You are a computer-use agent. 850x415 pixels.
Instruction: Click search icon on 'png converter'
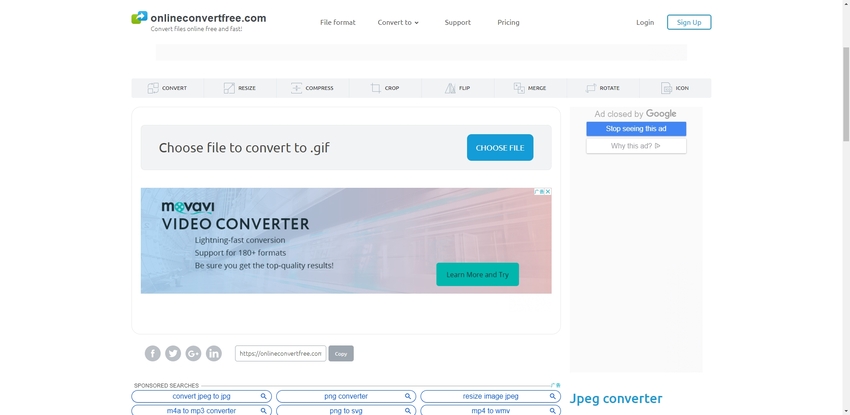(x=408, y=397)
